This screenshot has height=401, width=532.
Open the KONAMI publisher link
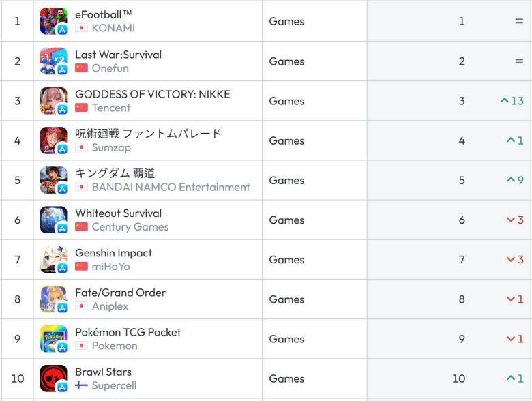point(113,28)
